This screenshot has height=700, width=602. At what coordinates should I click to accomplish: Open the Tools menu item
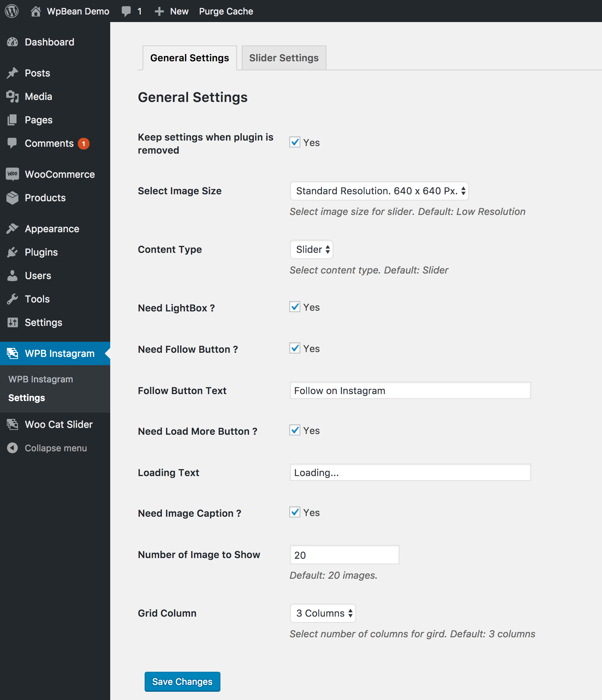(x=55, y=299)
